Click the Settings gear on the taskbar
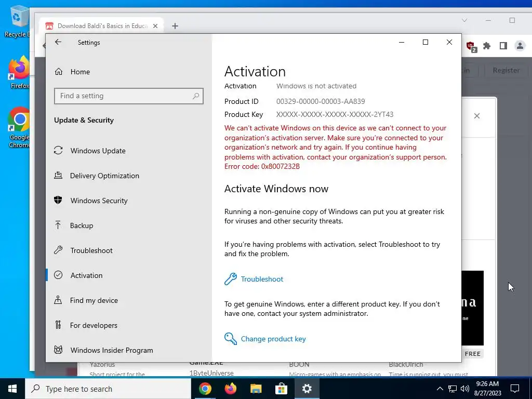Screen dimensions: 532x399 [307, 389]
